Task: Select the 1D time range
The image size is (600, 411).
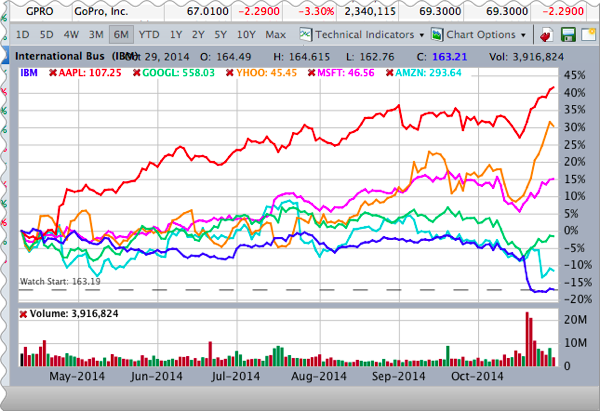Action: click(23, 35)
